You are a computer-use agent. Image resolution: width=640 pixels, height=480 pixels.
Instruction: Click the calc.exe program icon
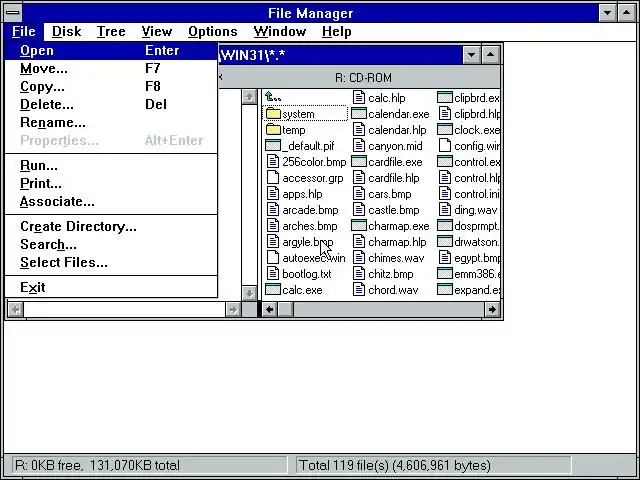point(273,290)
